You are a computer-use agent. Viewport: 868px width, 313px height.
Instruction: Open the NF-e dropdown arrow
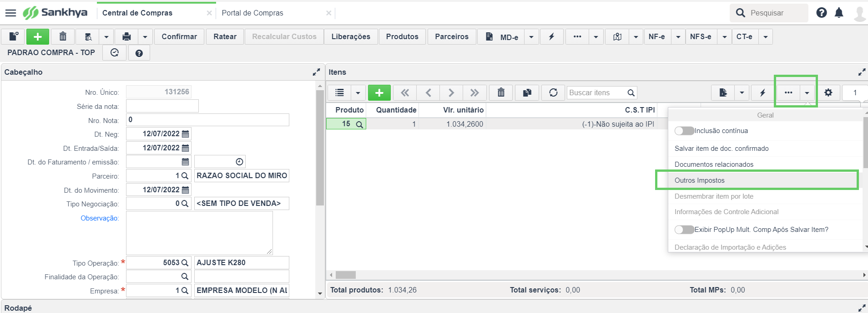coord(678,36)
